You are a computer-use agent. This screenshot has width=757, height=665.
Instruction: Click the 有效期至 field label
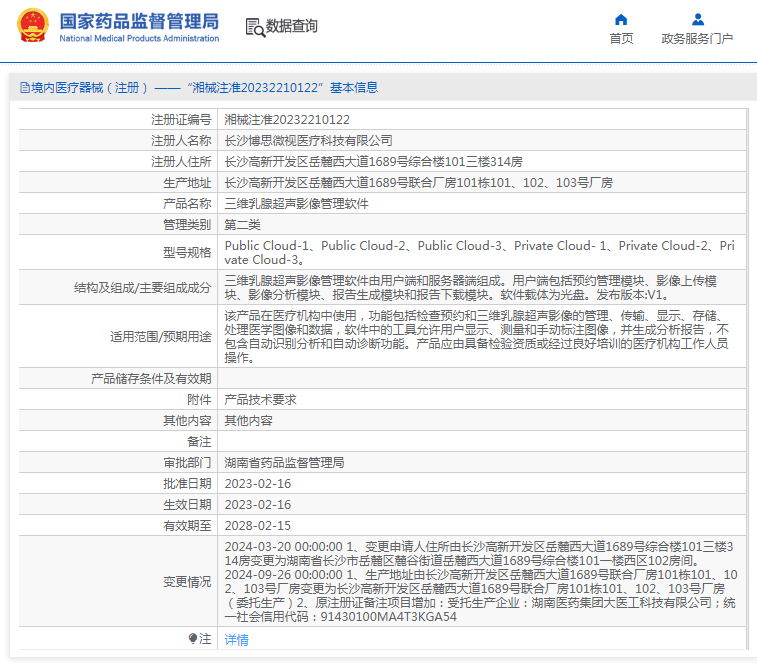click(x=187, y=526)
